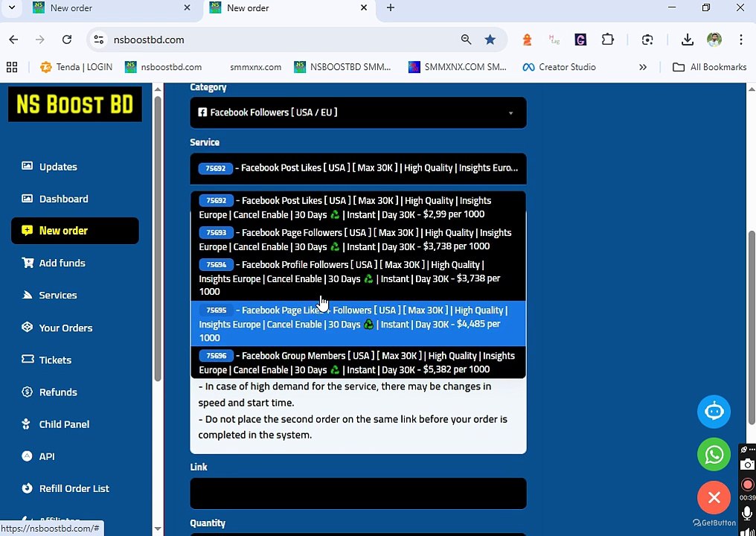Click into the Link input field
The image size is (756, 536).
click(358, 494)
